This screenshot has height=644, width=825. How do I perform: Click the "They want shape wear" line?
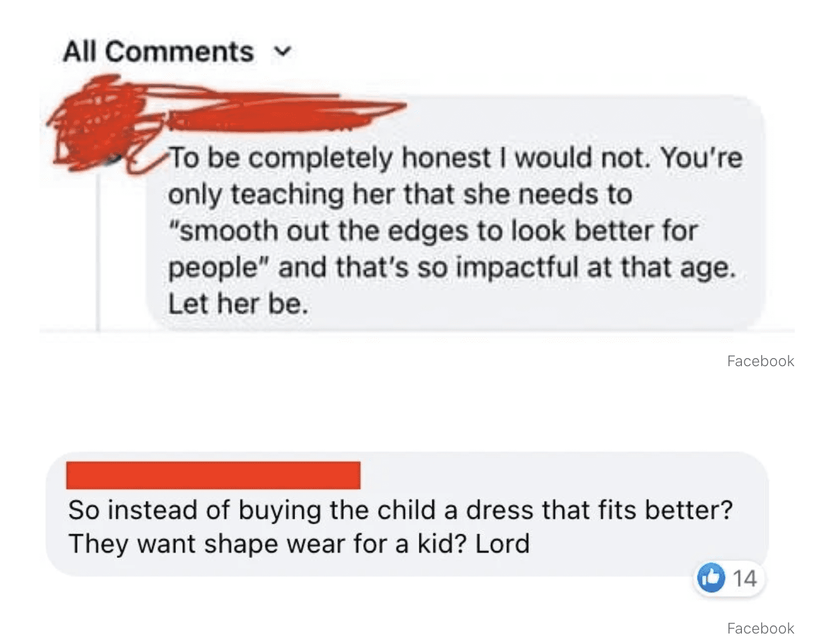click(x=299, y=544)
